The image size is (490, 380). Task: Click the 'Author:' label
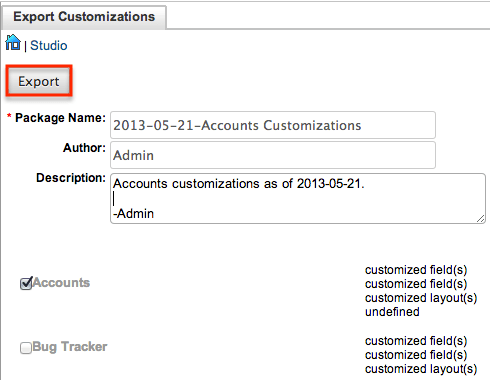[x=84, y=148]
